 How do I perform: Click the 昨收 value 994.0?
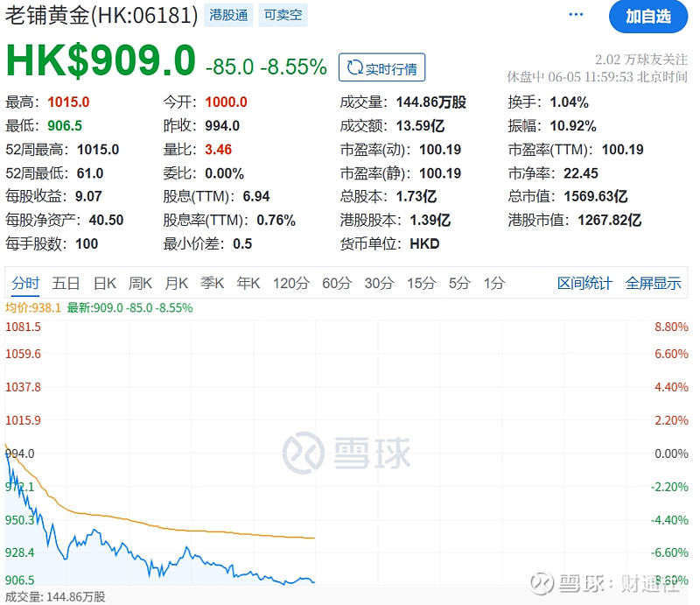222,126
